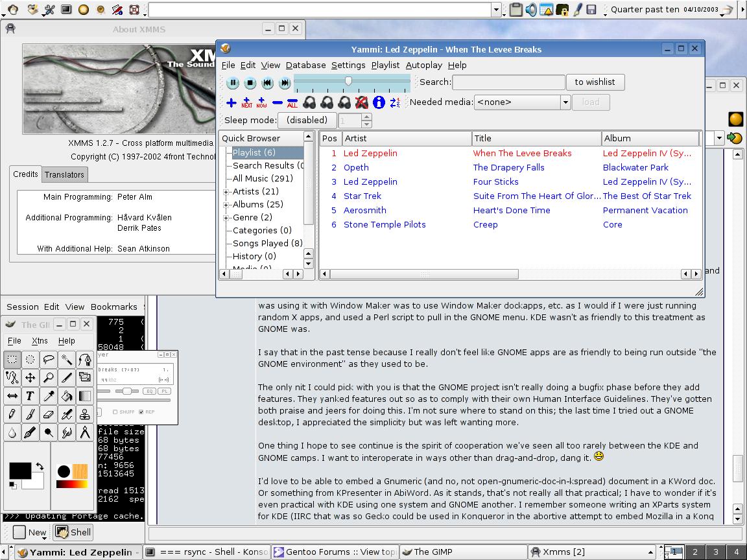Select GIMP Text tool
This screenshot has height=560, width=747.
(30, 396)
